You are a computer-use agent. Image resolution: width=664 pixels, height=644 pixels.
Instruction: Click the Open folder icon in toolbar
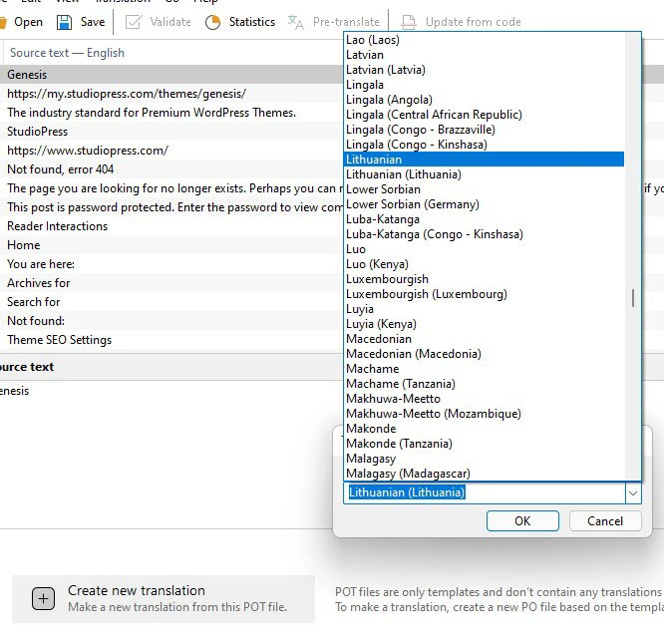click(x=4, y=22)
